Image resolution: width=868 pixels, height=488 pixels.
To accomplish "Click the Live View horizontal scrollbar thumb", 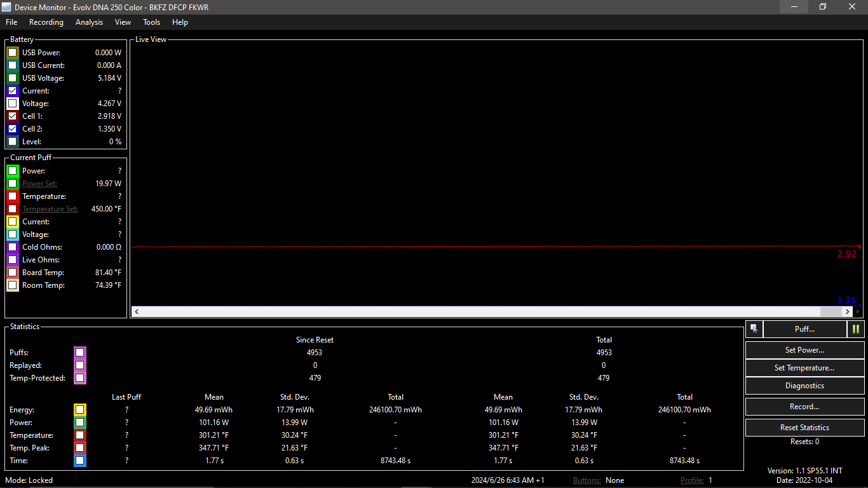I will pyautogui.click(x=830, y=312).
